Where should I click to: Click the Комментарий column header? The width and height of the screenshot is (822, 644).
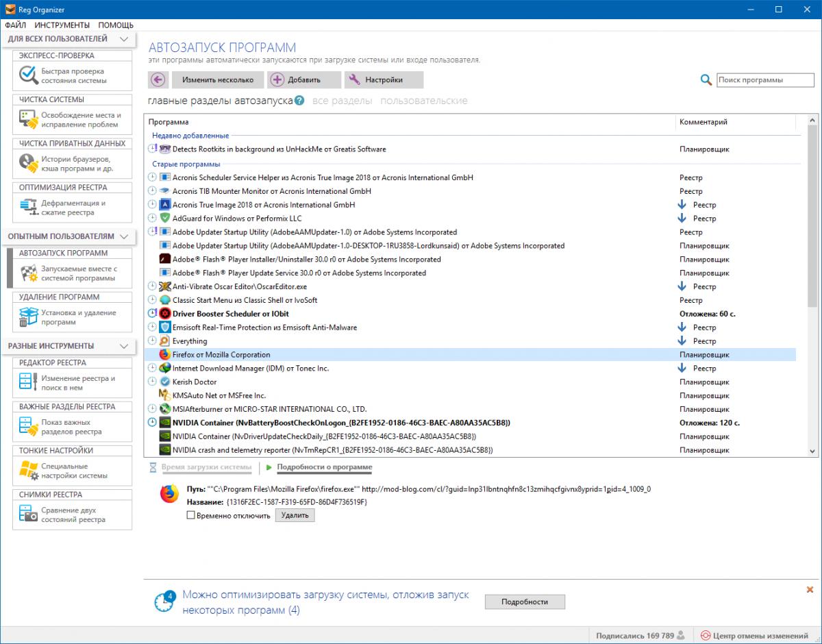(x=736, y=122)
